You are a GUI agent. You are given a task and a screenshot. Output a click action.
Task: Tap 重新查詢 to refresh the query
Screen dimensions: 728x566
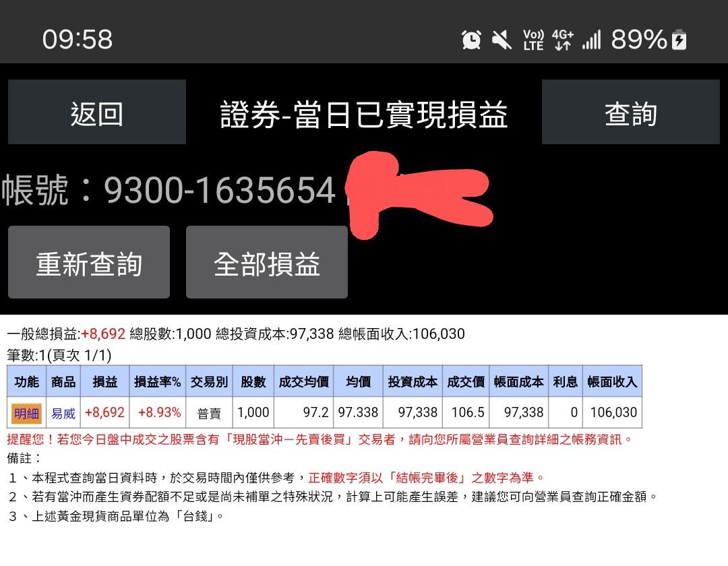[x=89, y=262]
